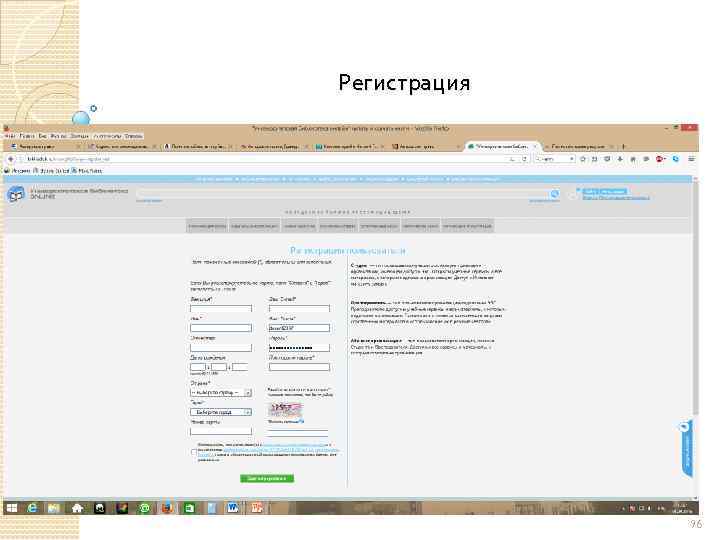Click the card number input field
This screenshot has width=720, height=540.
[x=221, y=431]
